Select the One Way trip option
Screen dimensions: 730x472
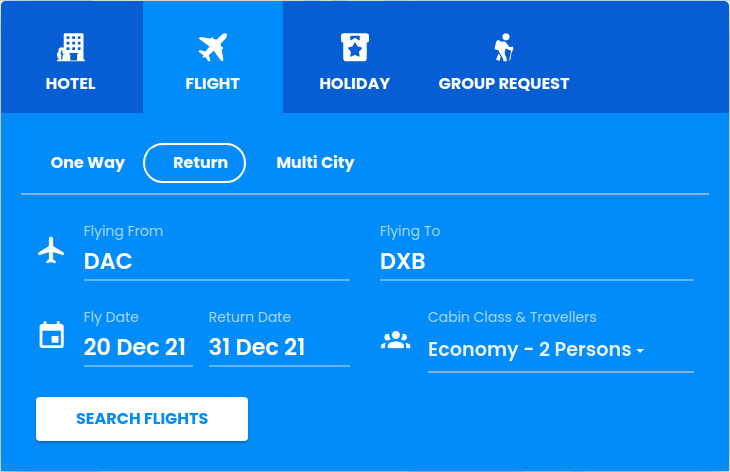click(88, 163)
